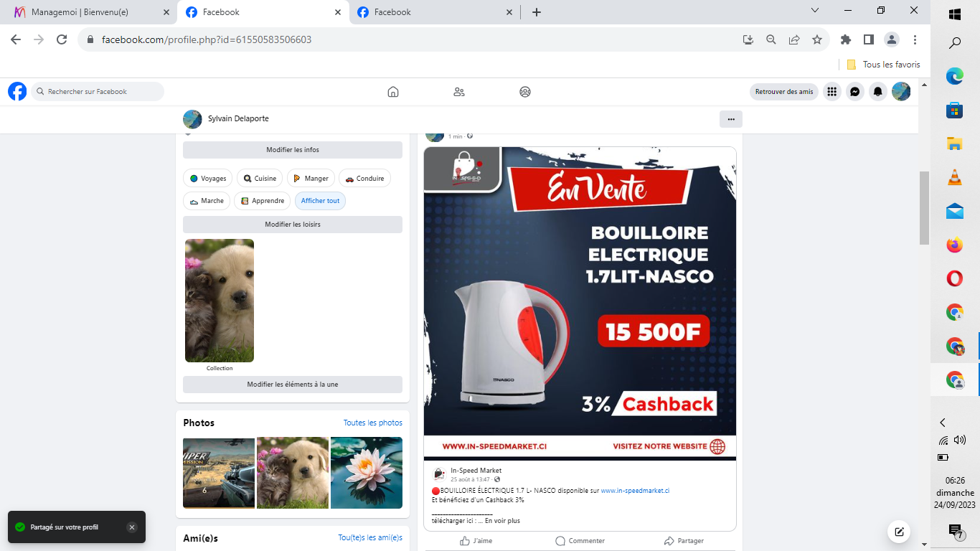Open the profile three-dots options menu
The image size is (980, 551).
(730, 119)
